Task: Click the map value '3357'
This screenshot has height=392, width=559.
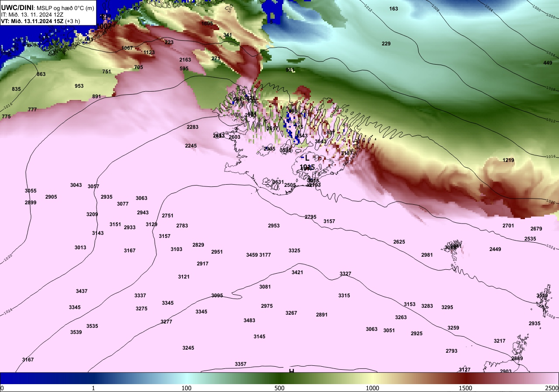Action: 241,364
